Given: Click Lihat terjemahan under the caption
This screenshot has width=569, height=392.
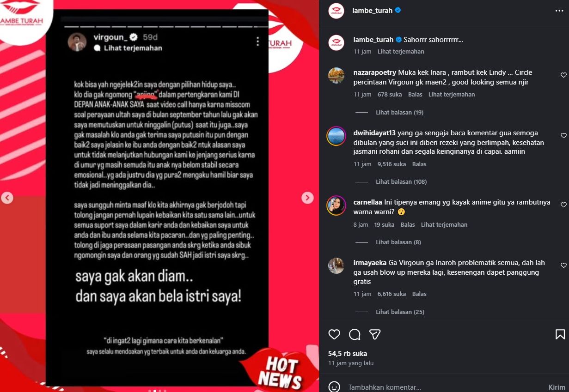Looking at the screenshot, I should [x=401, y=52].
